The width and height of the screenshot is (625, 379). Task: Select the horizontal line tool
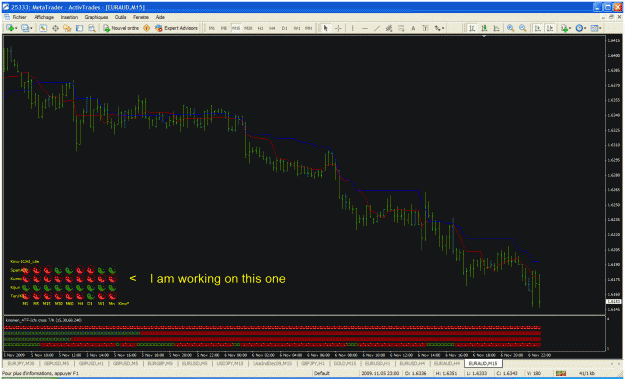point(365,28)
